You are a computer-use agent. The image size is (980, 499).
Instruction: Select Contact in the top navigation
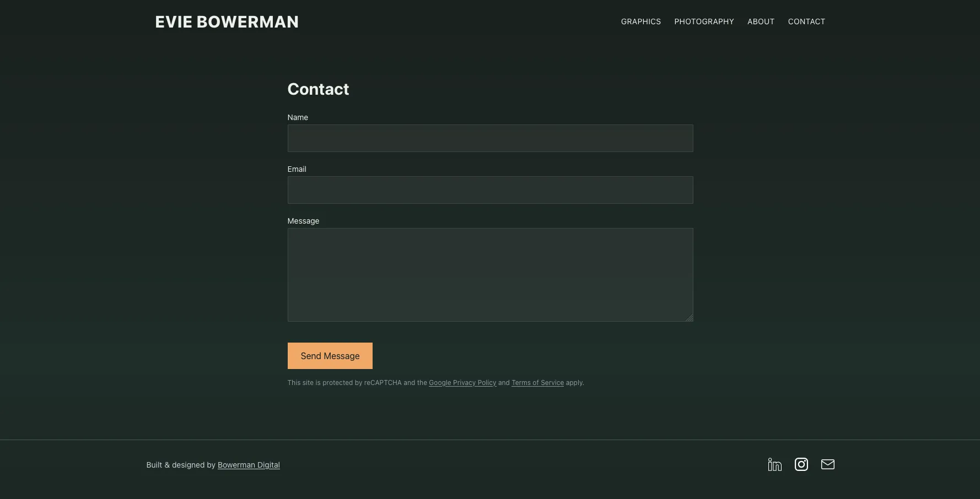pyautogui.click(x=806, y=21)
